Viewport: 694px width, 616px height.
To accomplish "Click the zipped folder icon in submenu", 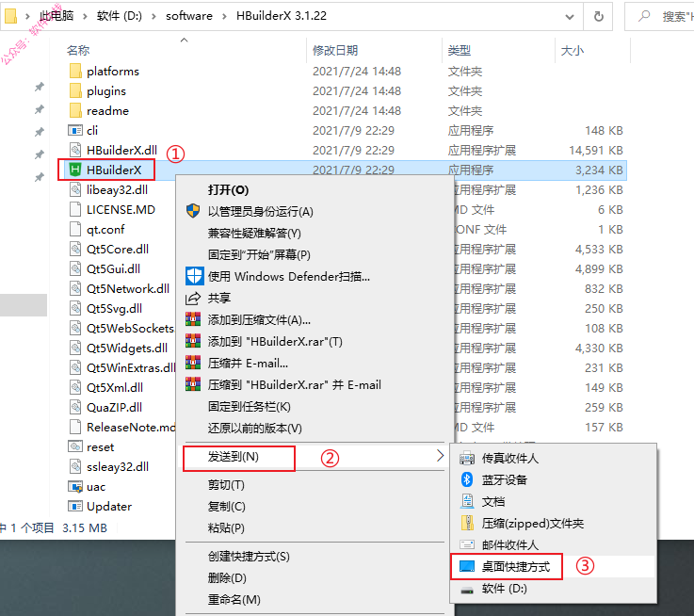I will pyautogui.click(x=467, y=523).
